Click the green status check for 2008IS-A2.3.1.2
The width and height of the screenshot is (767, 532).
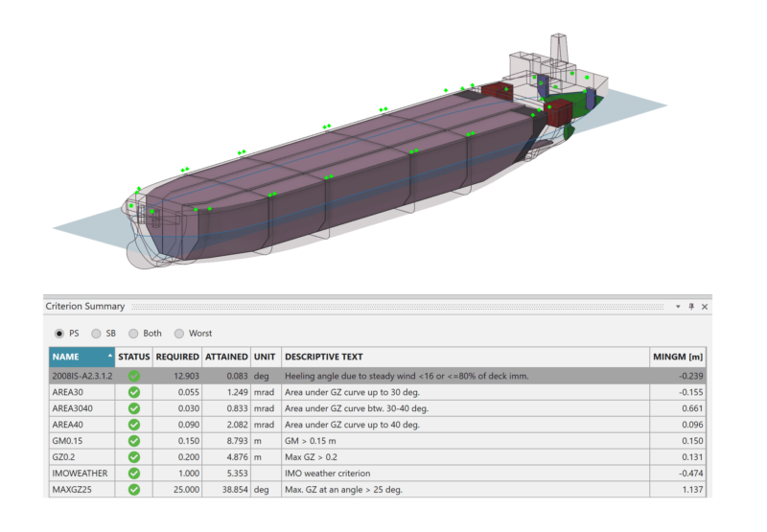pos(134,376)
